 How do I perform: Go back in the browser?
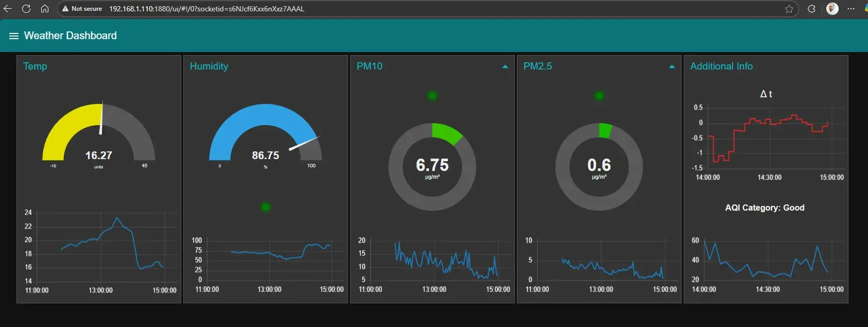(x=8, y=9)
